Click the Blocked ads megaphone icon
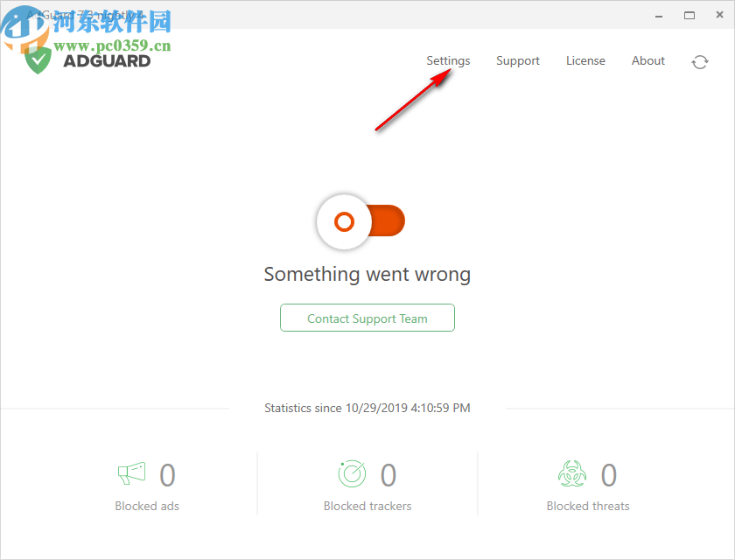735x560 pixels. 132,473
